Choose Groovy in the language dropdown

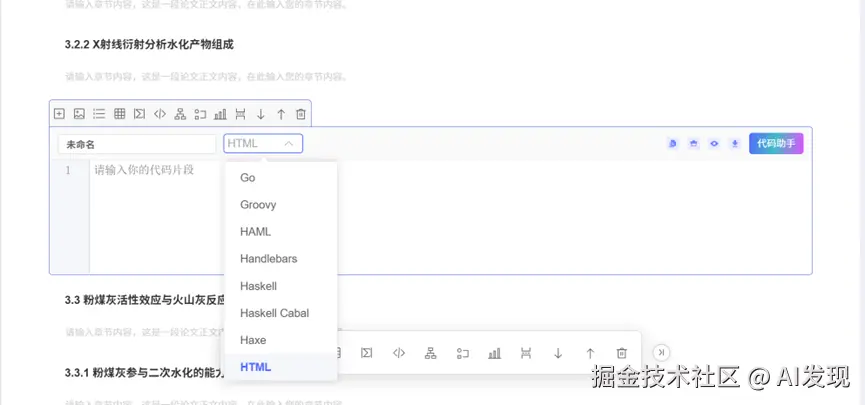pos(281,205)
